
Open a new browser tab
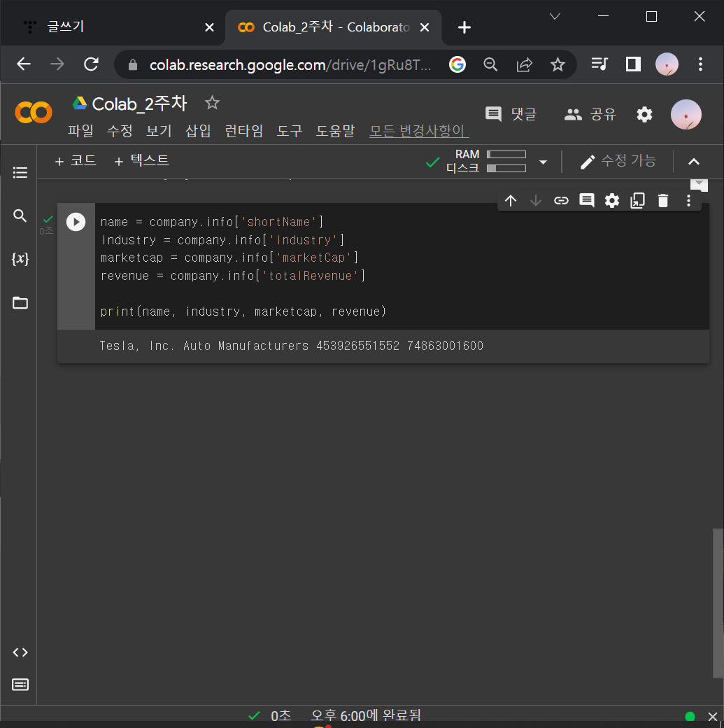464,27
